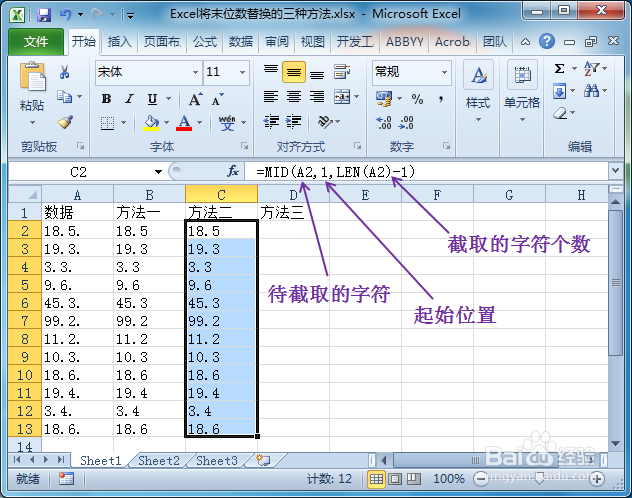Click Decrease Decimal icon

405,122
